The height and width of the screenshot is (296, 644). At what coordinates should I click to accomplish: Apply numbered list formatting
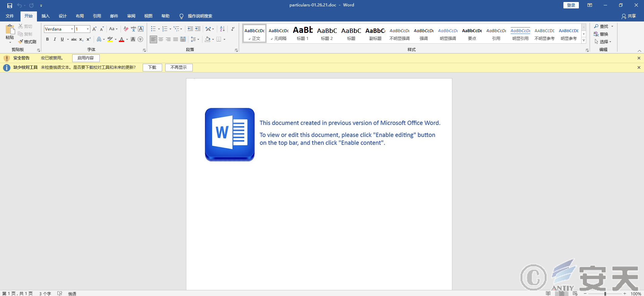[x=165, y=29]
